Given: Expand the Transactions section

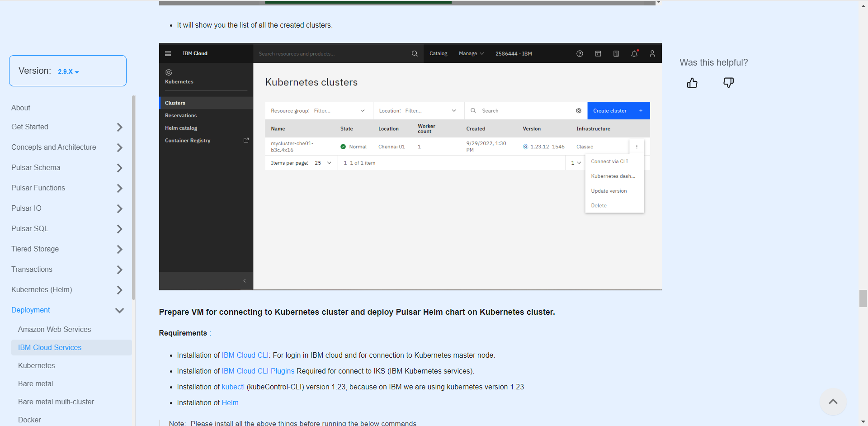Looking at the screenshot, I should point(119,270).
